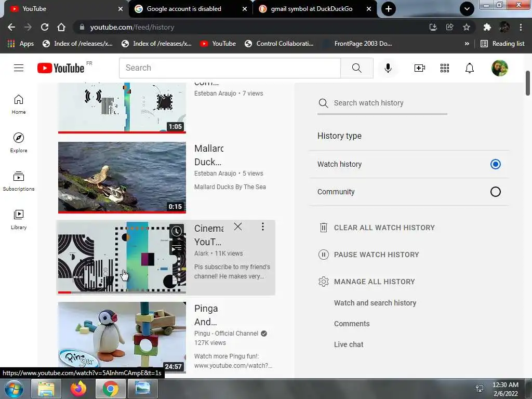Screen dimensions: 532x399
Task: Open Library in the sidebar
Action: point(19,220)
